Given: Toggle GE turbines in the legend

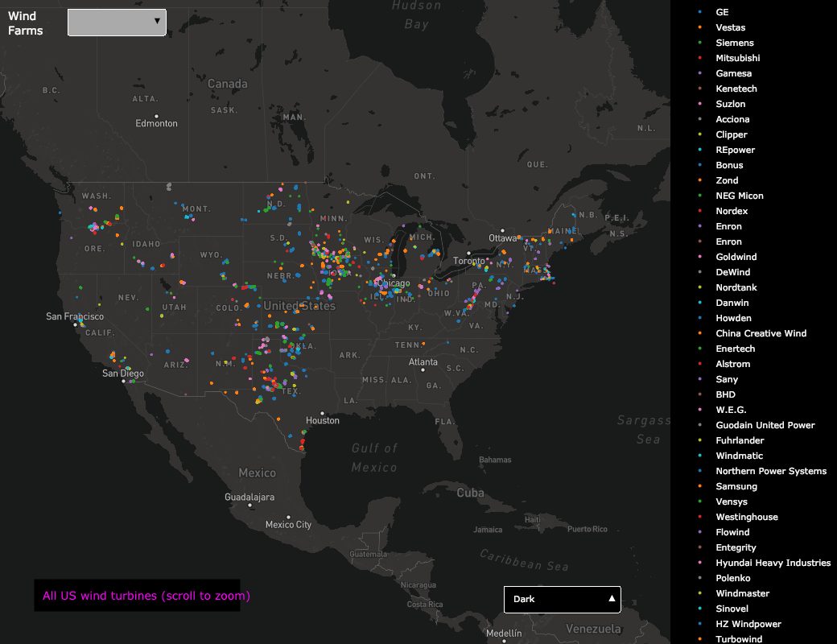Looking at the screenshot, I should click(722, 12).
